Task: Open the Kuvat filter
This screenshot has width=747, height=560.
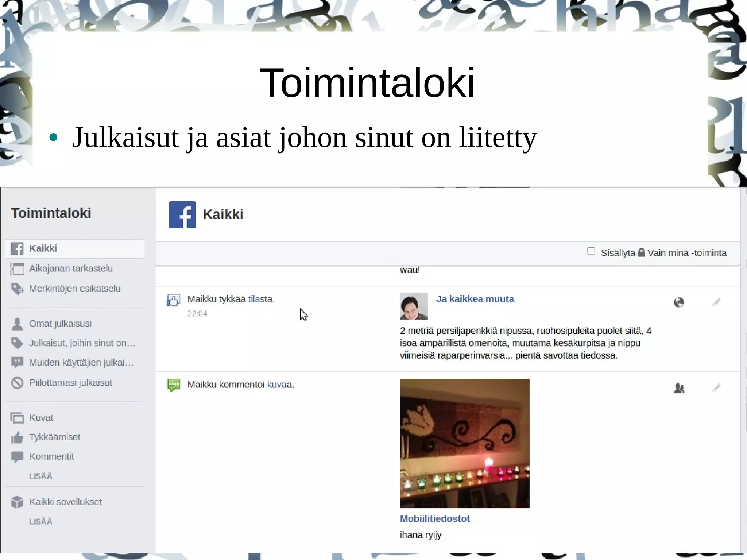Action: [x=41, y=418]
